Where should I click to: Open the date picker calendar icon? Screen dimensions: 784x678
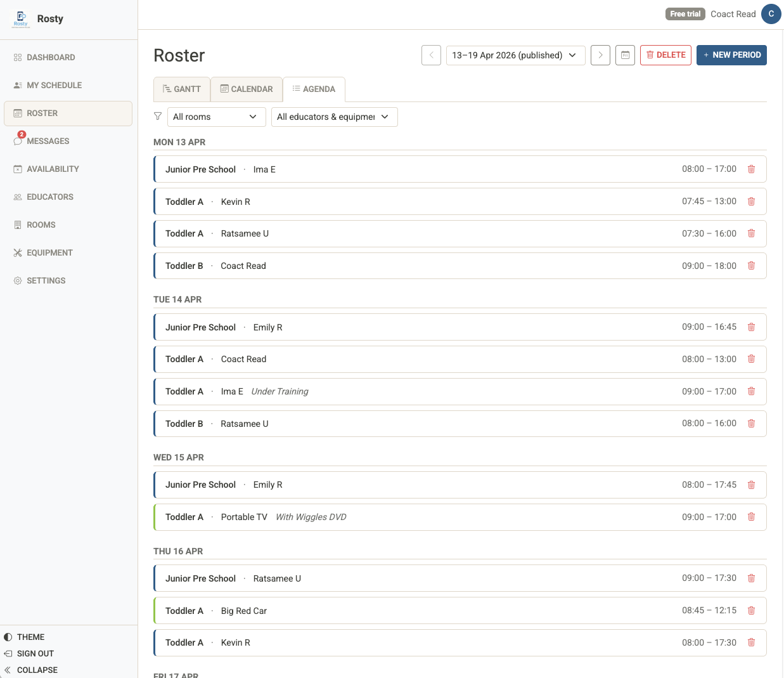click(625, 55)
